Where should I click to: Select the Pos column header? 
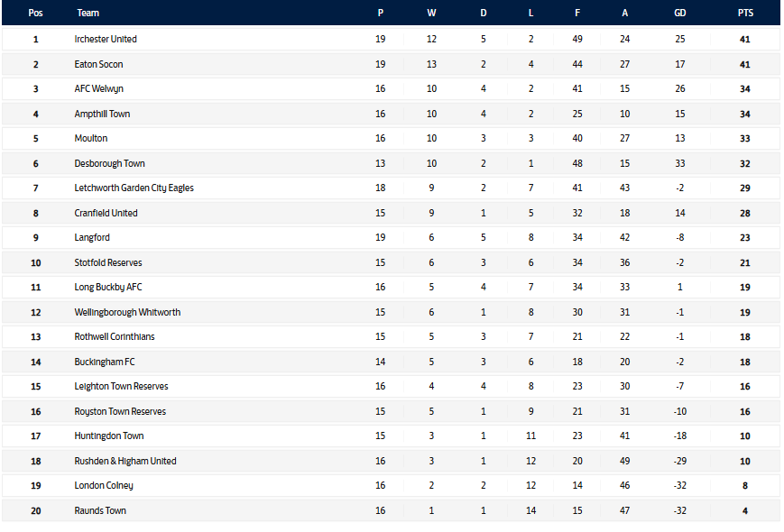36,14
